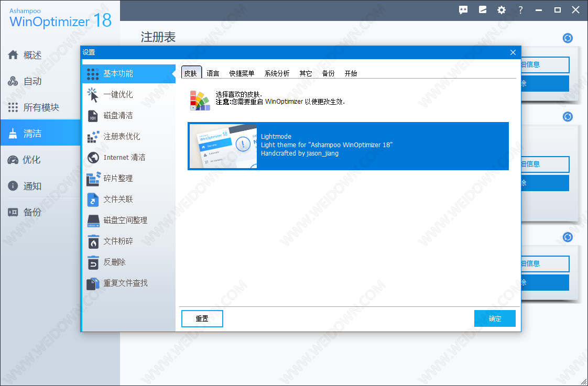This screenshot has height=386, width=588.
Task: Click the Lightmode skin description text
Action: pyautogui.click(x=326, y=145)
